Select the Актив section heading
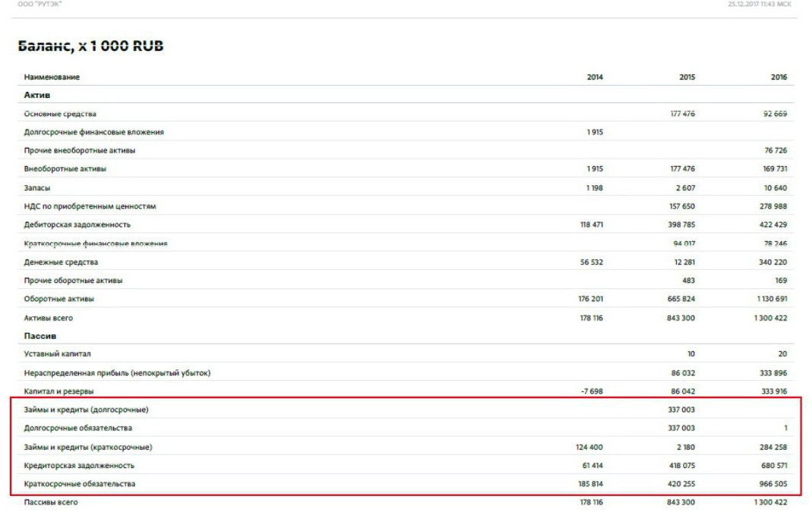This screenshot has height=512, width=812. pyautogui.click(x=36, y=95)
